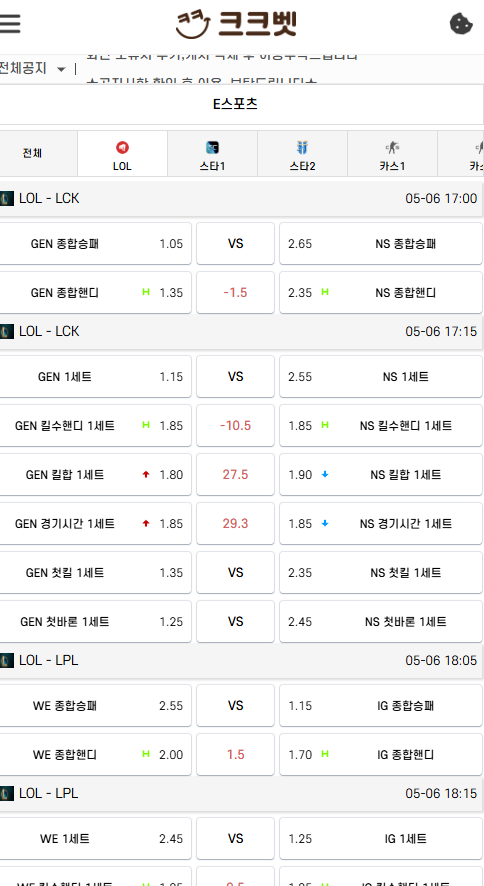The width and height of the screenshot is (484, 886).
Task: Click the 29.3 경기시간 line value
Action: (236, 524)
